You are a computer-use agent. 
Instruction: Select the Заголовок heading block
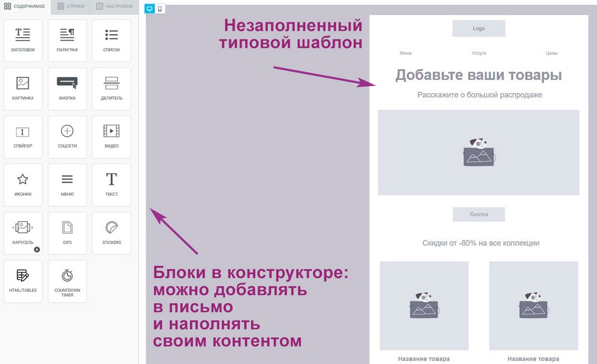23,41
